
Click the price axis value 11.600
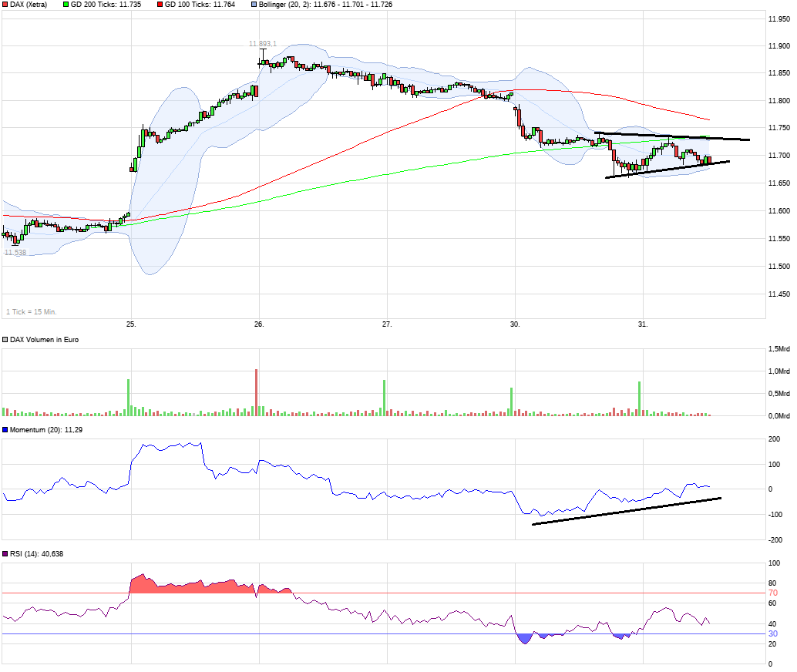779,211
